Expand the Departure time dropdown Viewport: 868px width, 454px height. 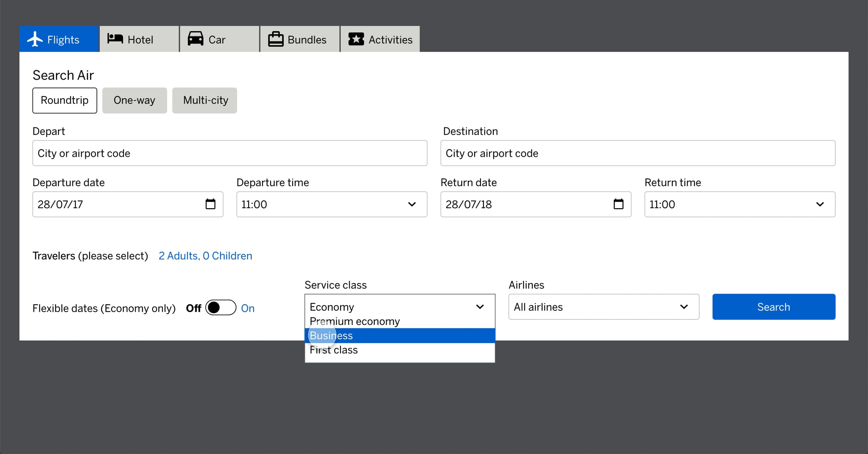(x=332, y=204)
